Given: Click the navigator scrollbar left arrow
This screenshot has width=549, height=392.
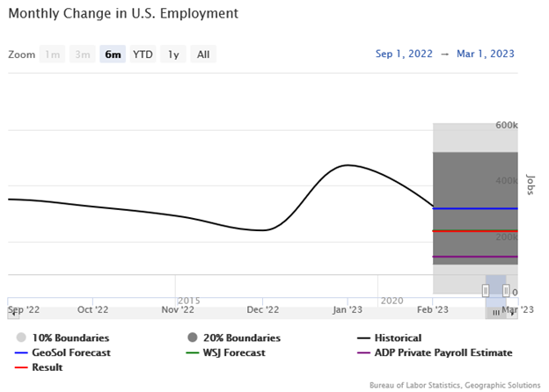Looking at the screenshot, I should [x=12, y=312].
